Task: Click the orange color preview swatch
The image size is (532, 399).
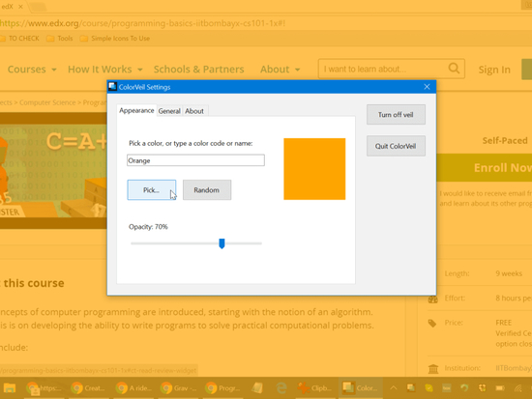Action: coord(314,169)
